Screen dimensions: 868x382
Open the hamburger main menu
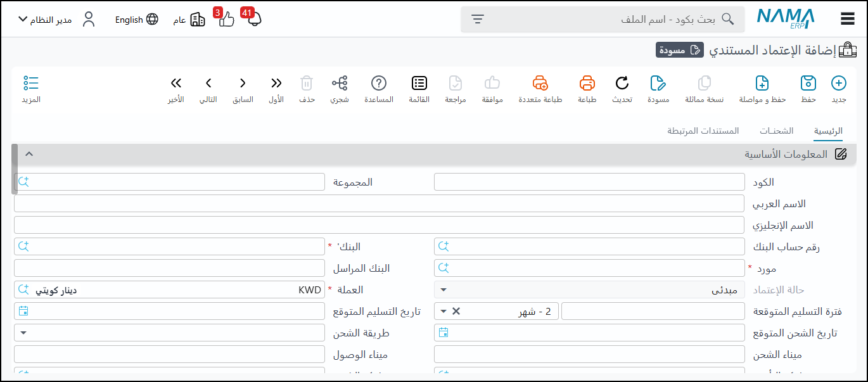[x=848, y=19]
